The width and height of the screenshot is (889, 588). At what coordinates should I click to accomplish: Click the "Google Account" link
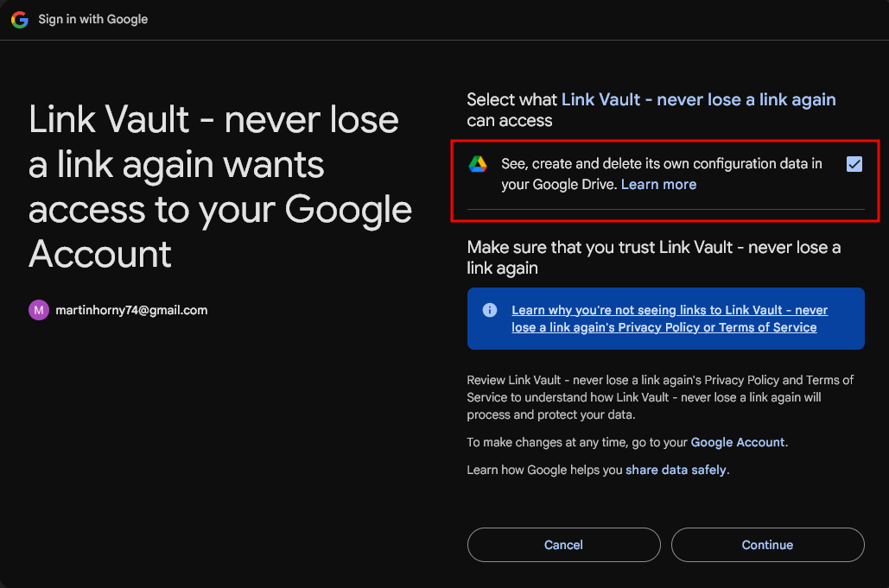pos(738,442)
